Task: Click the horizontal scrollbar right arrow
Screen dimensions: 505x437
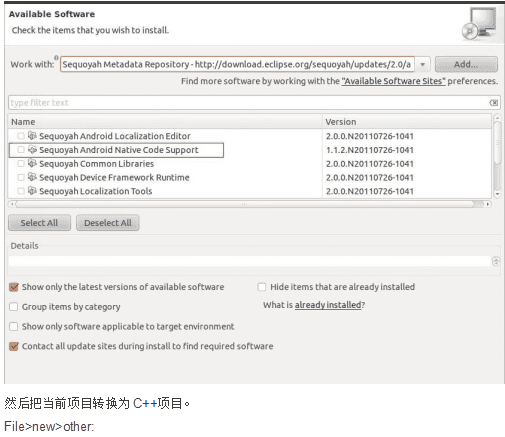Action: [x=488, y=204]
